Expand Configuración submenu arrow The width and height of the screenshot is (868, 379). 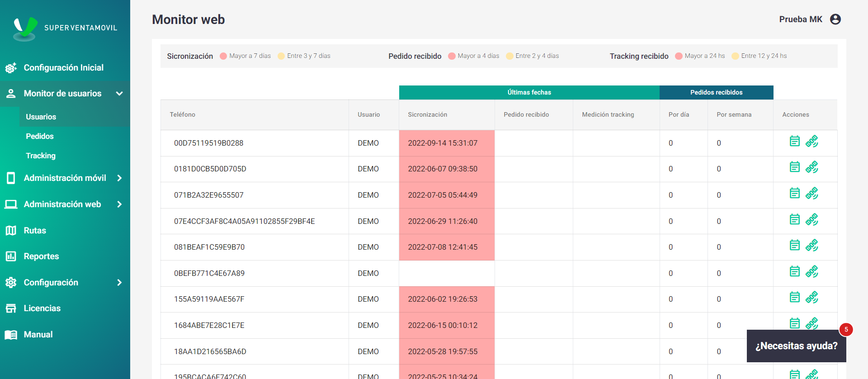tap(119, 283)
